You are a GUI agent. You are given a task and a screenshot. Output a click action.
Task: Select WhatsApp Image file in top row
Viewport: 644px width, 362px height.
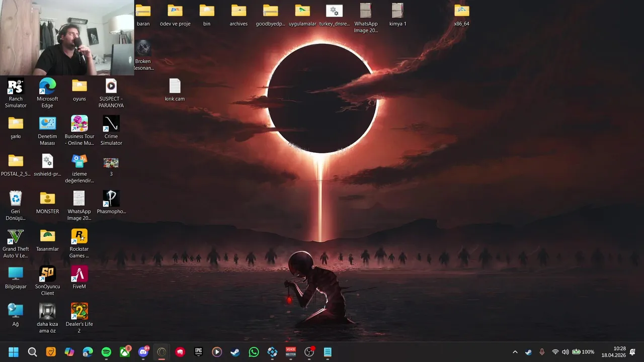coord(366,18)
